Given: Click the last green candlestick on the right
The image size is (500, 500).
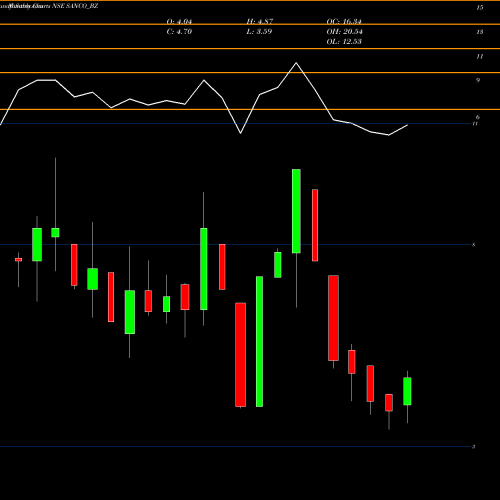Looking at the screenshot, I should click(407, 391).
